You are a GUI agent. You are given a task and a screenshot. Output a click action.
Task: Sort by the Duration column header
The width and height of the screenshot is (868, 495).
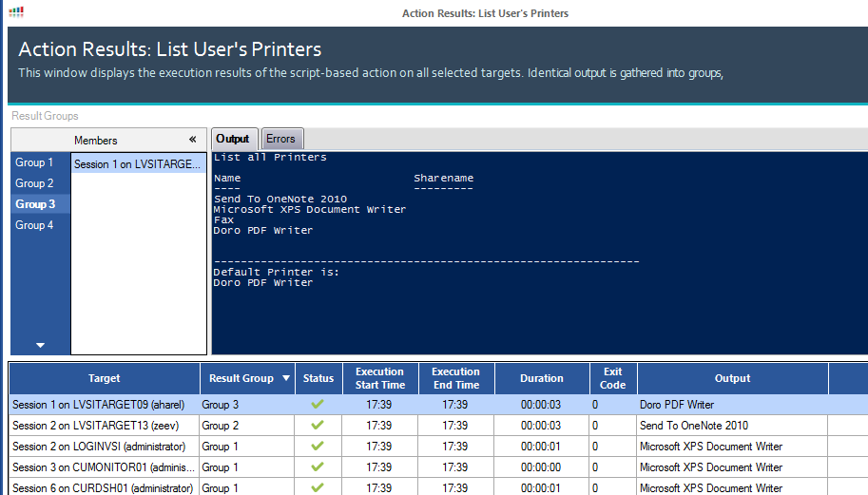click(x=541, y=378)
